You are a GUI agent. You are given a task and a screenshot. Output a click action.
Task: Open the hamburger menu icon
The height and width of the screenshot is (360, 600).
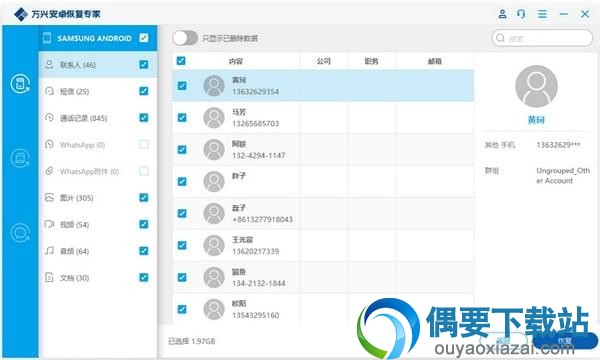pos(542,14)
